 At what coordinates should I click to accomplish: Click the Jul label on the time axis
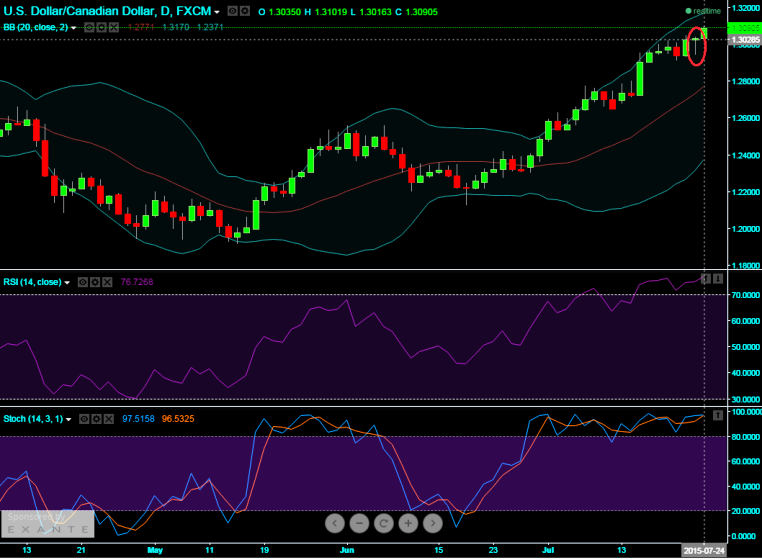click(x=548, y=550)
